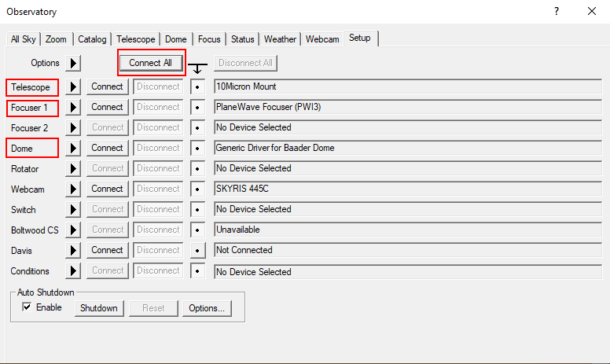Click the status dot button for Focuser 1
The image size is (610, 364).
(x=198, y=107)
